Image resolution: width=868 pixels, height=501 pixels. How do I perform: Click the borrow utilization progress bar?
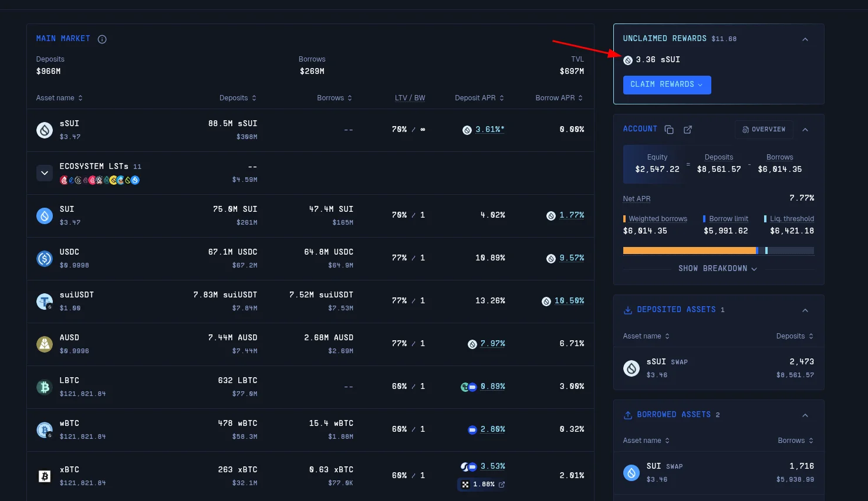click(718, 250)
